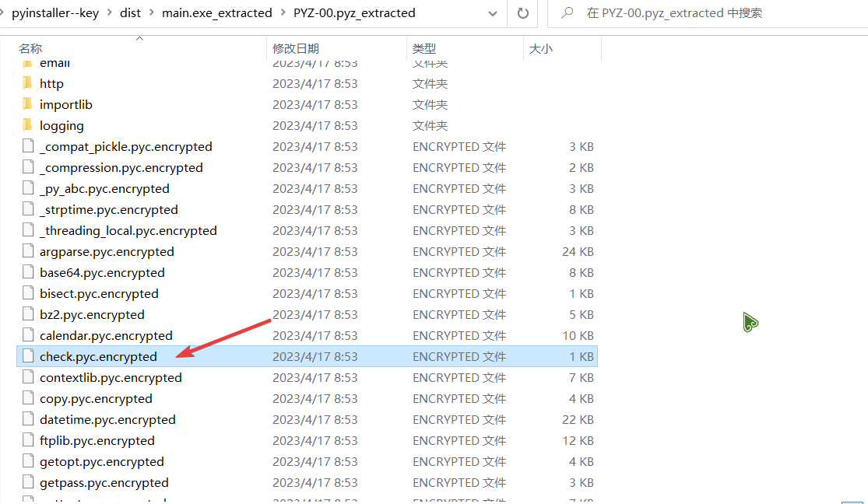The image size is (868, 504).
Task: Sort by 名称 column header
Action: click(30, 49)
